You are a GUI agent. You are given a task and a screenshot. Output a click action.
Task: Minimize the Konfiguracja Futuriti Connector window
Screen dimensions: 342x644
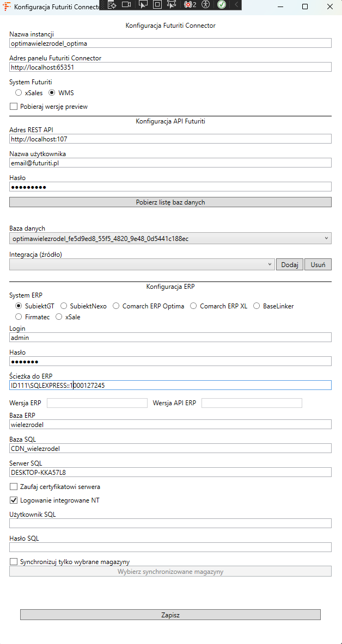pos(280,7)
